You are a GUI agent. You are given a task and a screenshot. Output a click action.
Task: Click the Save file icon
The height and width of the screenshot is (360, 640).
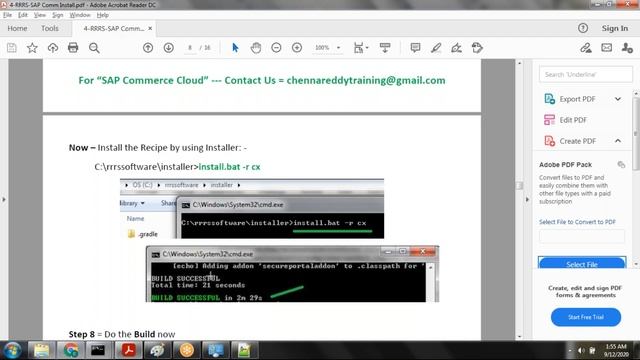pyautogui.click(x=12, y=48)
